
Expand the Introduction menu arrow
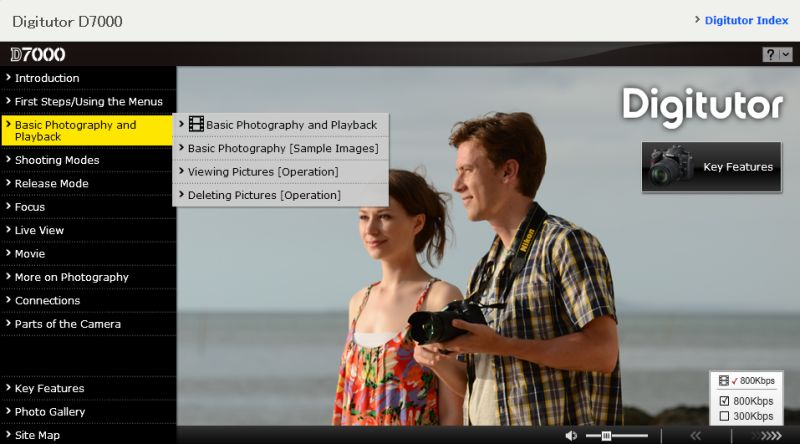click(x=8, y=78)
